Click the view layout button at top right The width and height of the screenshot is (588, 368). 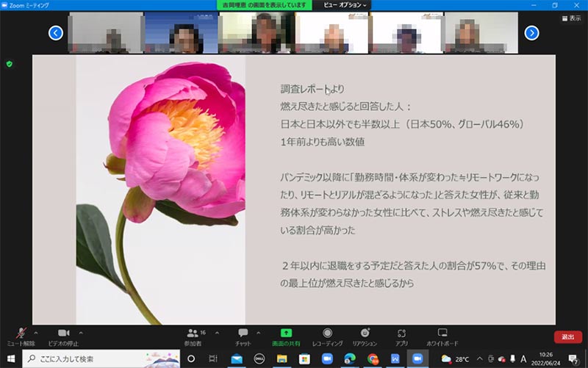[572, 18]
